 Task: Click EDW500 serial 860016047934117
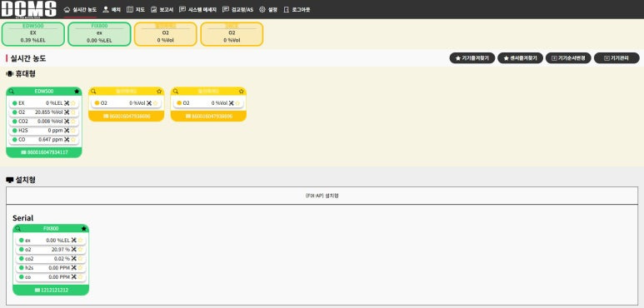pyautogui.click(x=44, y=152)
